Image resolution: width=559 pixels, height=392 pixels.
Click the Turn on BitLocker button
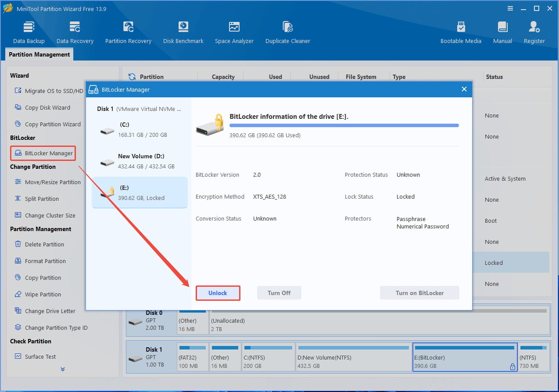(419, 293)
